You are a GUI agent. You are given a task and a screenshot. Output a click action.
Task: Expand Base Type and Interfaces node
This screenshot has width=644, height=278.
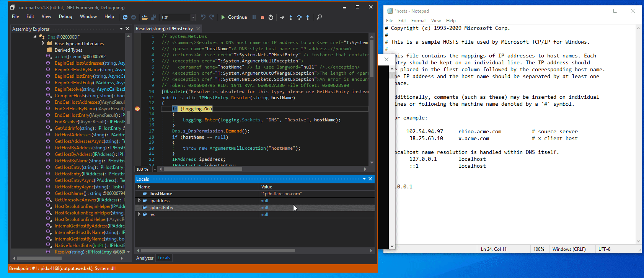point(43,43)
